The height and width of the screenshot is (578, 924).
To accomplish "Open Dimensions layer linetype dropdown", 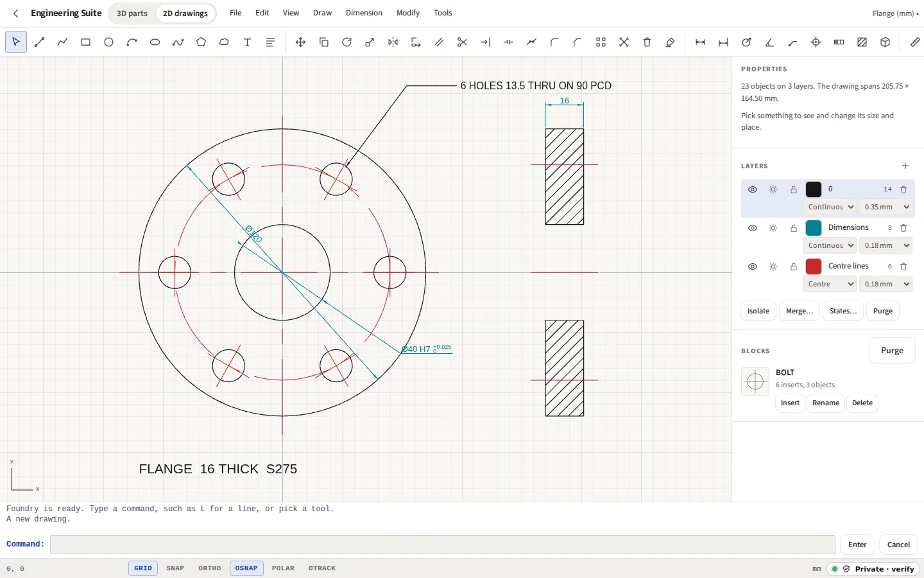I will [x=830, y=245].
